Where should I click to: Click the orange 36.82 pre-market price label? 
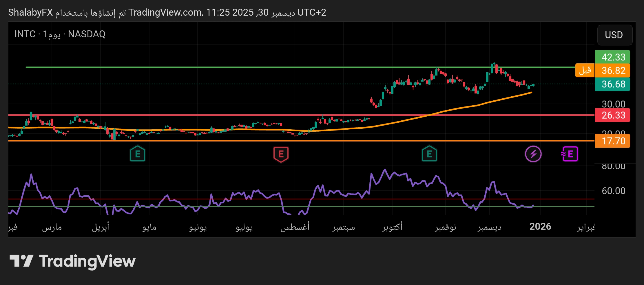click(612, 71)
